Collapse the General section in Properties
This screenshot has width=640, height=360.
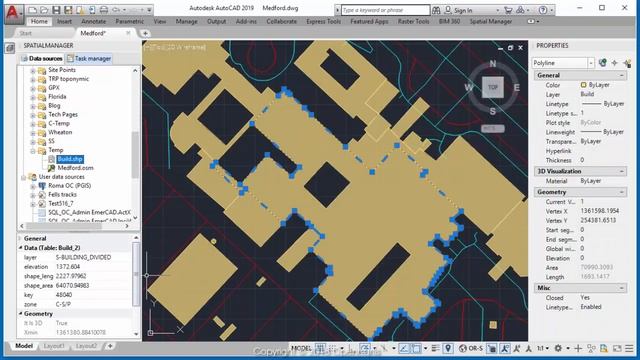pyautogui.click(x=621, y=76)
